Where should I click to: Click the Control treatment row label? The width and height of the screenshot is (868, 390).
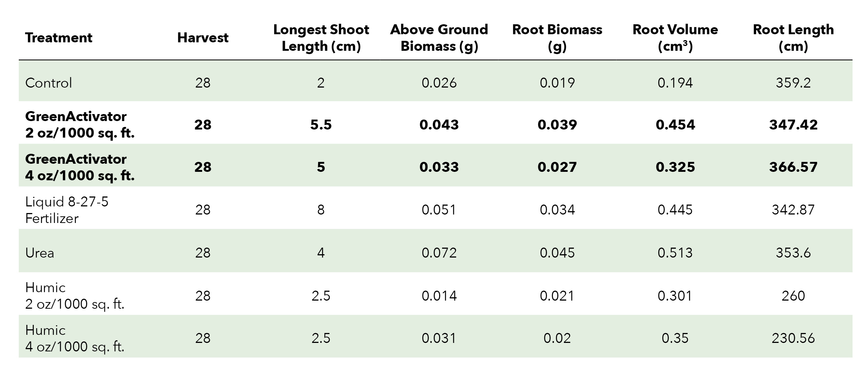[x=49, y=83]
